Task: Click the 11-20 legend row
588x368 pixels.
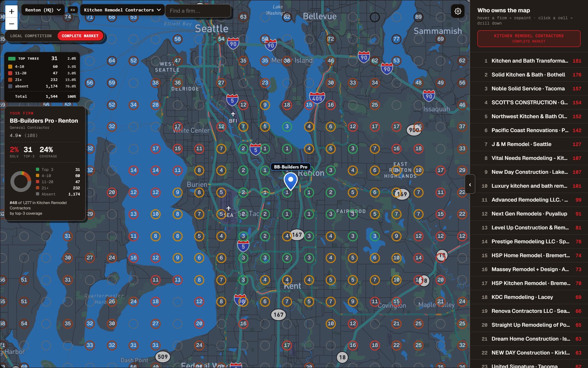Action: (42, 73)
